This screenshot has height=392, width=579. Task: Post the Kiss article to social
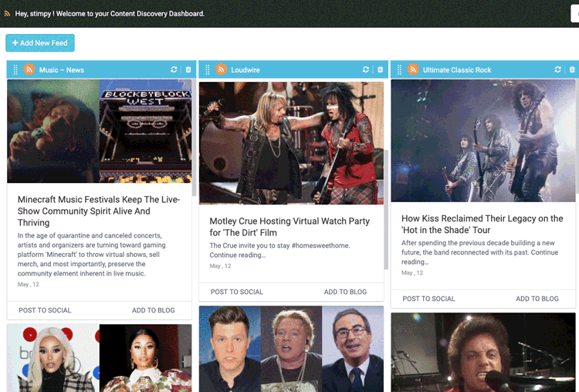click(428, 299)
